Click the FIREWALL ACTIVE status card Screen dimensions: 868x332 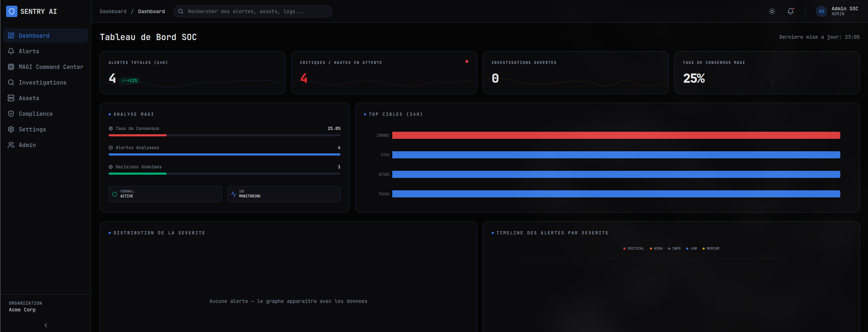(x=165, y=194)
